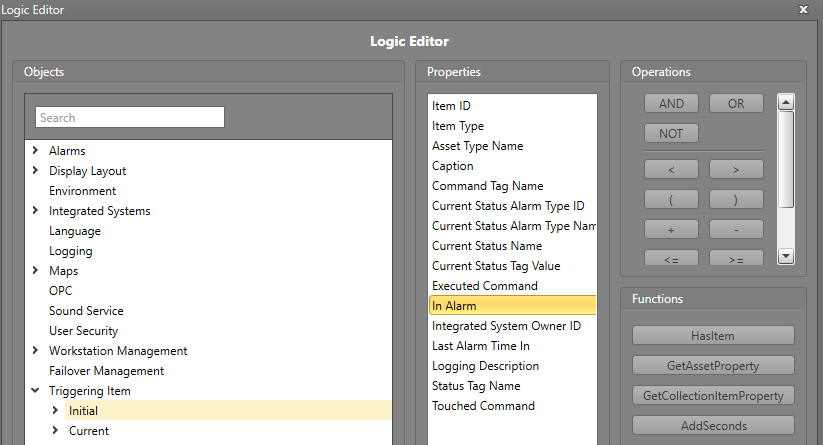Collapse the Triggering Item node
The image size is (823, 445).
click(36, 391)
